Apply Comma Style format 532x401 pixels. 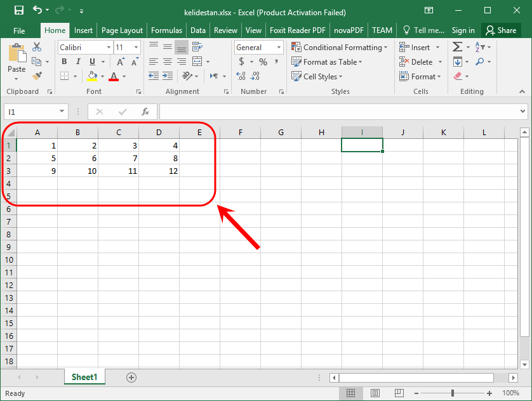[277, 62]
